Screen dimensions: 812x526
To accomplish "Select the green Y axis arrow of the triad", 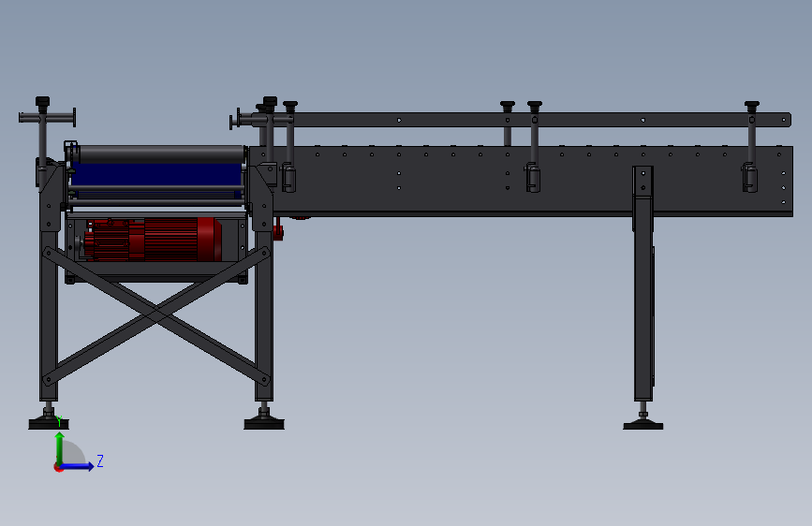I will coord(60,448).
